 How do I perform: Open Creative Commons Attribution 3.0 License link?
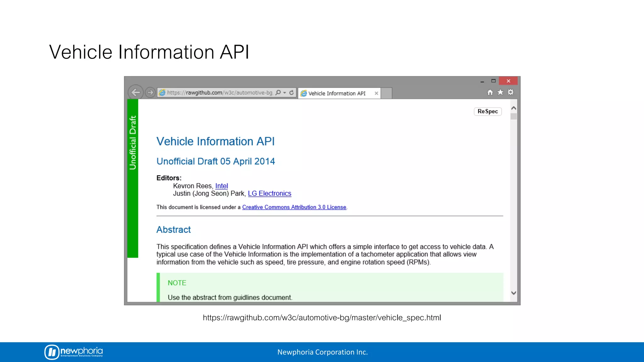[294, 207]
